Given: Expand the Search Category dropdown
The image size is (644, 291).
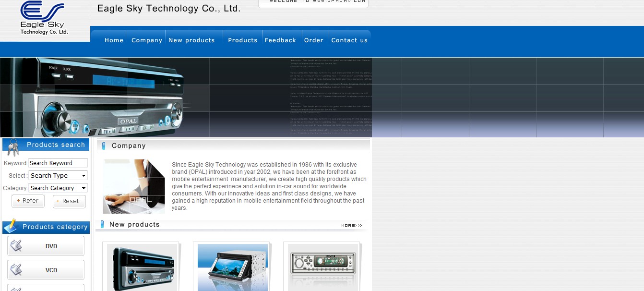Looking at the screenshot, I should tap(58, 188).
